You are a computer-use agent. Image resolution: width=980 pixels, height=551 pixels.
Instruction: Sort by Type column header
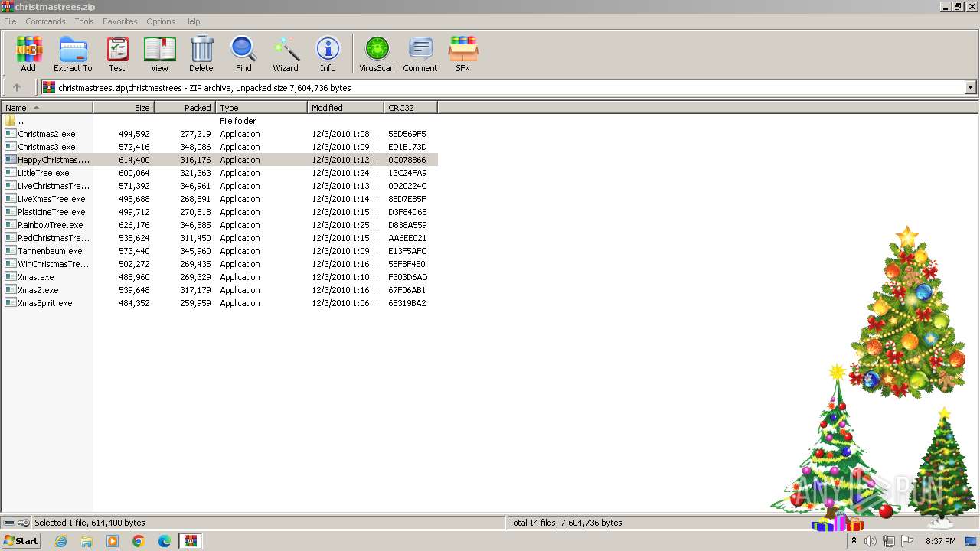(262, 108)
